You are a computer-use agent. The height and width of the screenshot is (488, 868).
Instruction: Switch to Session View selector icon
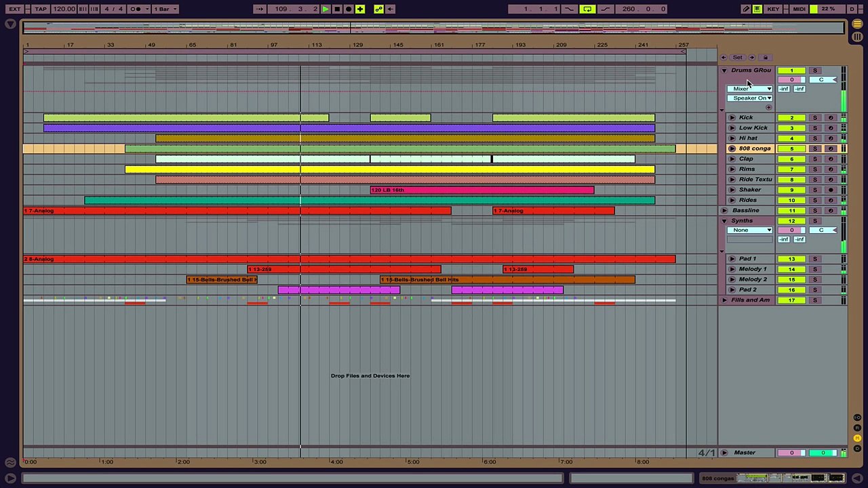pyautogui.click(x=857, y=36)
